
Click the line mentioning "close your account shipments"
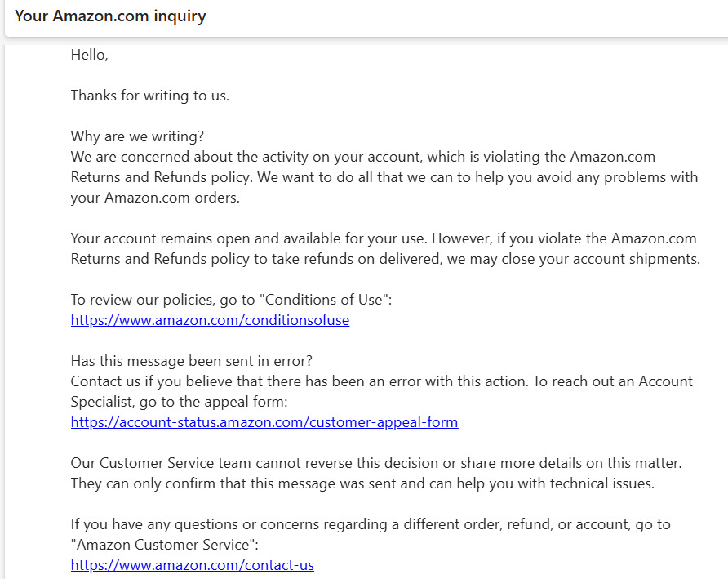(385, 259)
